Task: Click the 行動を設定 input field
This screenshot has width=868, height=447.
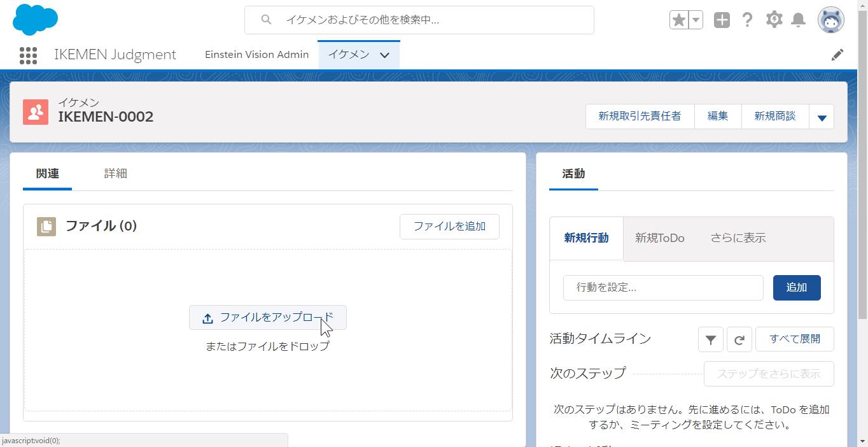Action: 663,288
